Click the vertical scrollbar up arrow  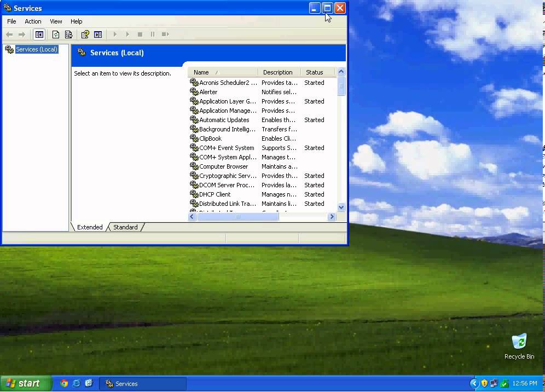point(341,72)
